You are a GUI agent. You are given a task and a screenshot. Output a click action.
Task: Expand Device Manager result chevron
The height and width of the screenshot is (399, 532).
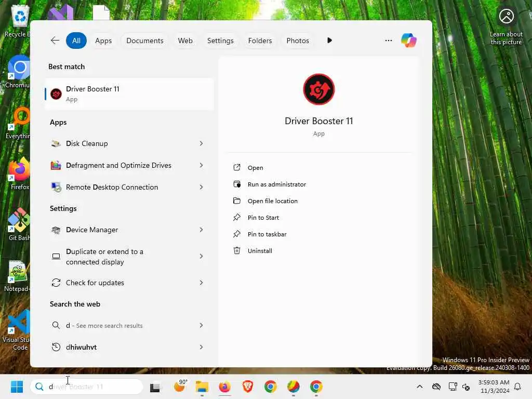(x=201, y=230)
